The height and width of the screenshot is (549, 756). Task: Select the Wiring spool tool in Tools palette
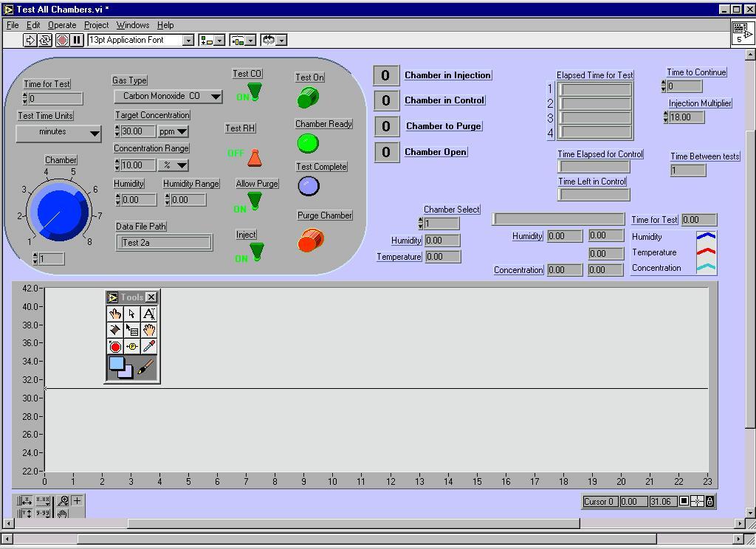pos(115,330)
